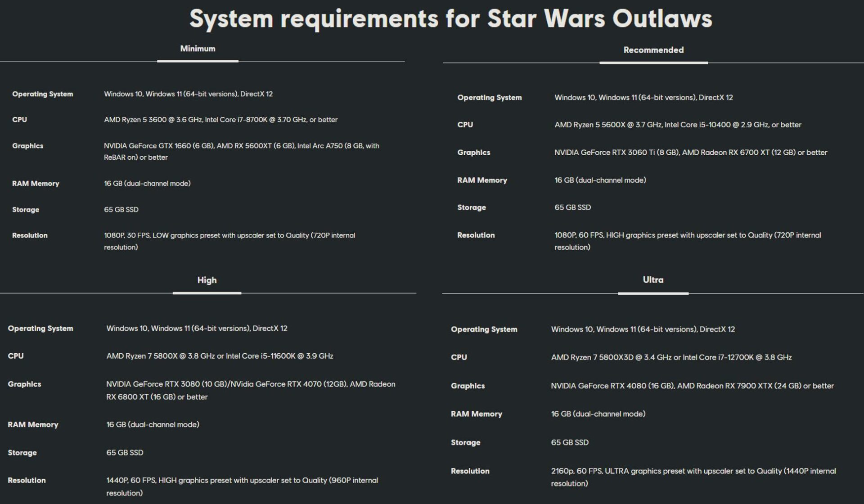The image size is (864, 504).
Task: Click the Operating System label under Minimum
Action: click(x=43, y=94)
